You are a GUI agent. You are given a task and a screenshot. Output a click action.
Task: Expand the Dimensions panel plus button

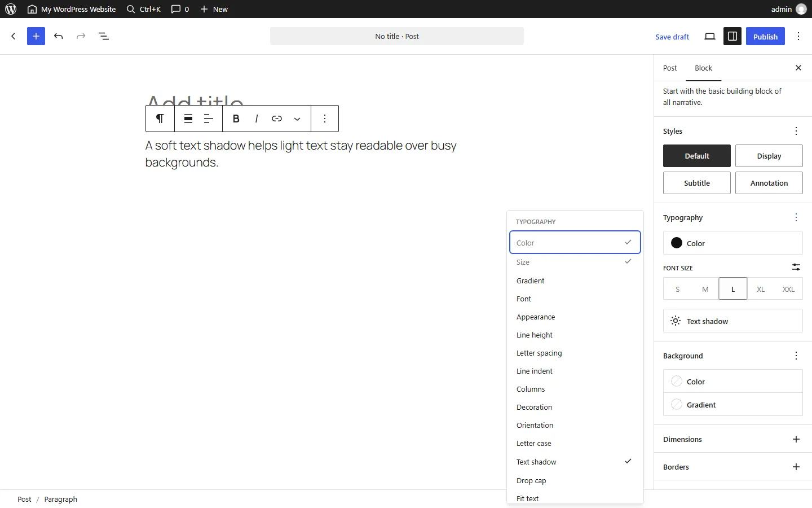pos(796,439)
